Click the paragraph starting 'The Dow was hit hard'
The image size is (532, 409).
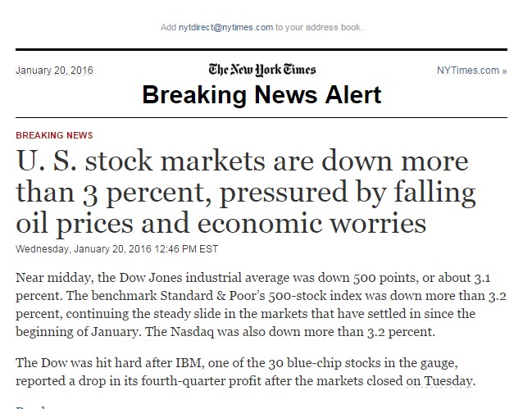[x=246, y=372]
